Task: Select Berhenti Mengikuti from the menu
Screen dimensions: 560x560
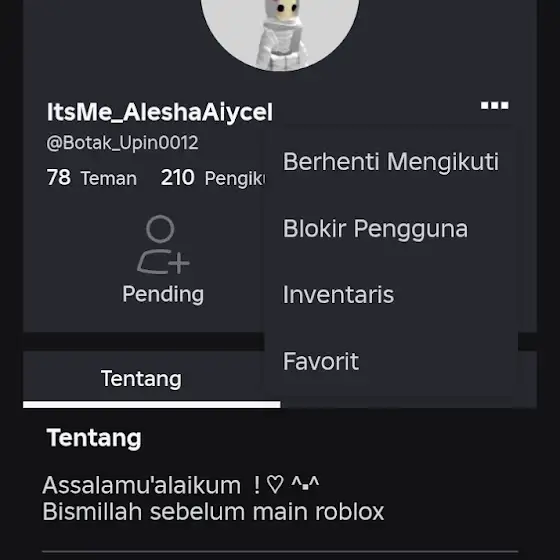Action: pyautogui.click(x=391, y=162)
